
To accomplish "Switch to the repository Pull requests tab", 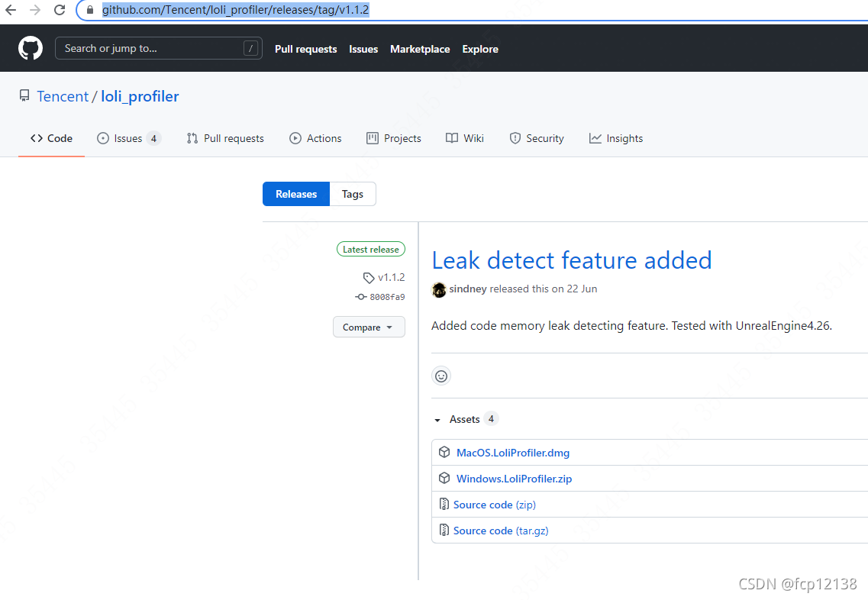I will [225, 138].
